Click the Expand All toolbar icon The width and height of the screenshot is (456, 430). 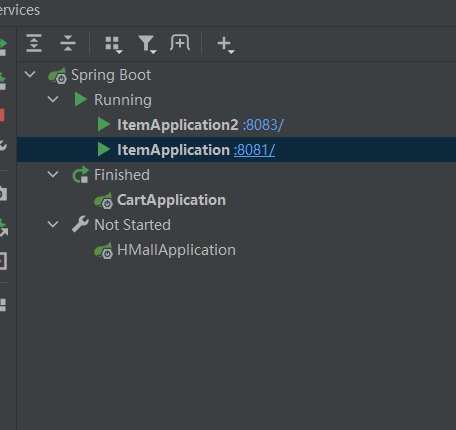(x=34, y=43)
